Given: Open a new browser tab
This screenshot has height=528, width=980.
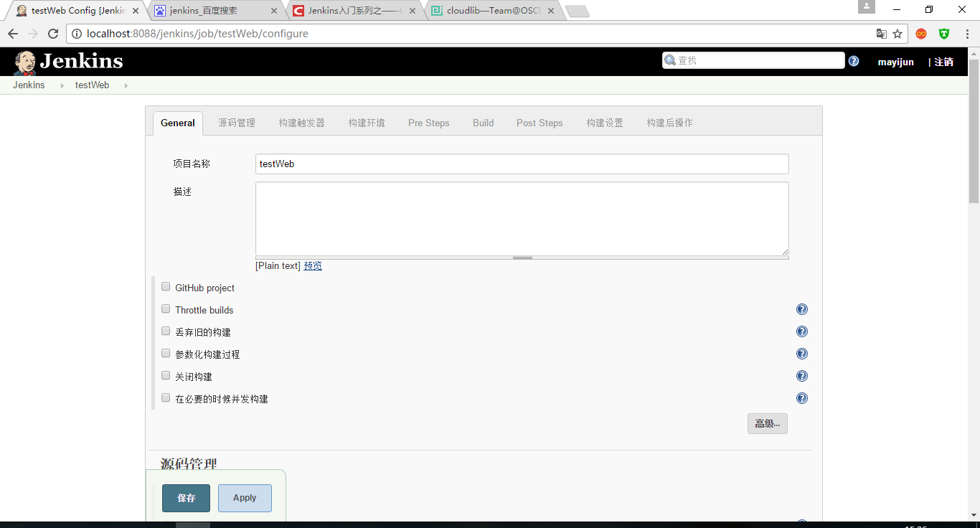Looking at the screenshot, I should [577, 11].
